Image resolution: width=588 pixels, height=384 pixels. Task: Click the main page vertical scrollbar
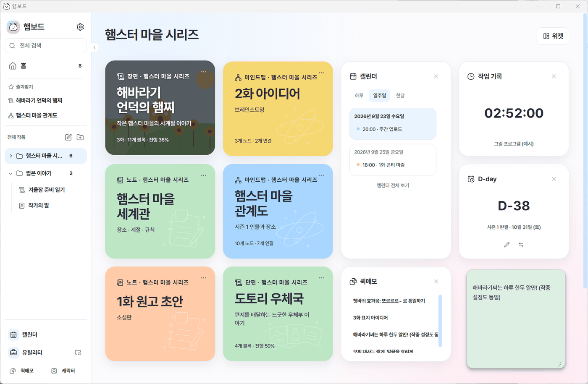(585, 151)
